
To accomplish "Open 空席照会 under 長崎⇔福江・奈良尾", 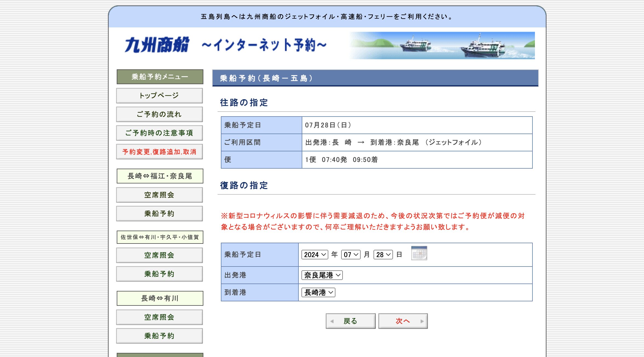I will tap(159, 195).
